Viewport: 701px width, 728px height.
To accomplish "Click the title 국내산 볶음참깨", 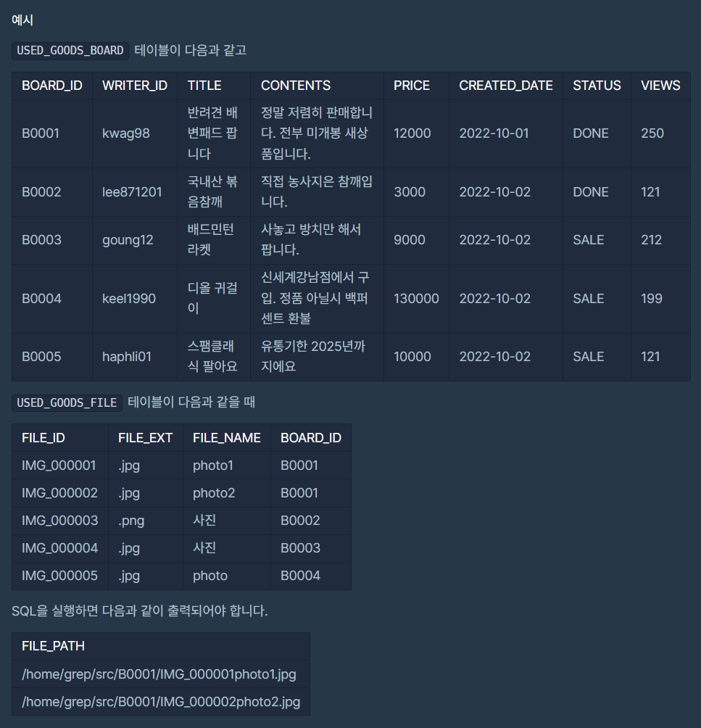I will point(212,191).
